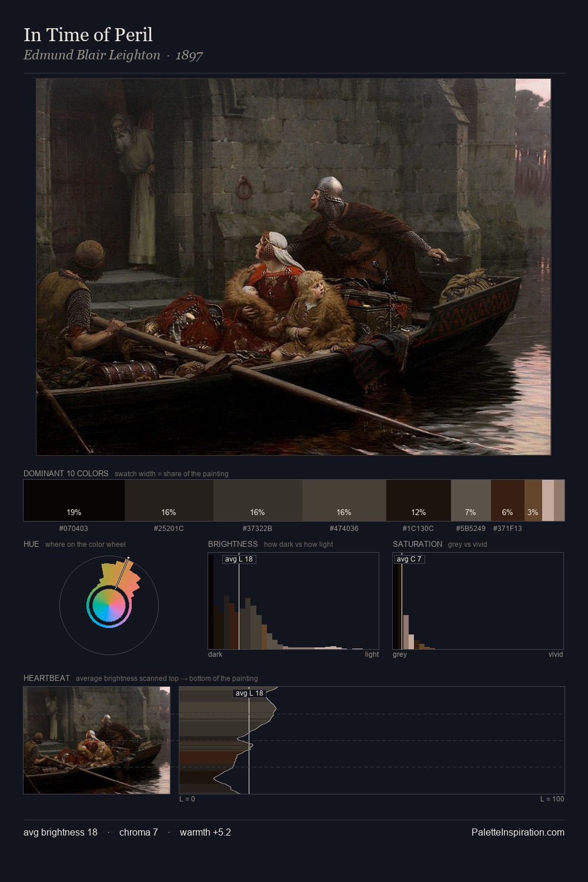Click the 16% swatch #474036
The image size is (588, 882).
[x=344, y=500]
